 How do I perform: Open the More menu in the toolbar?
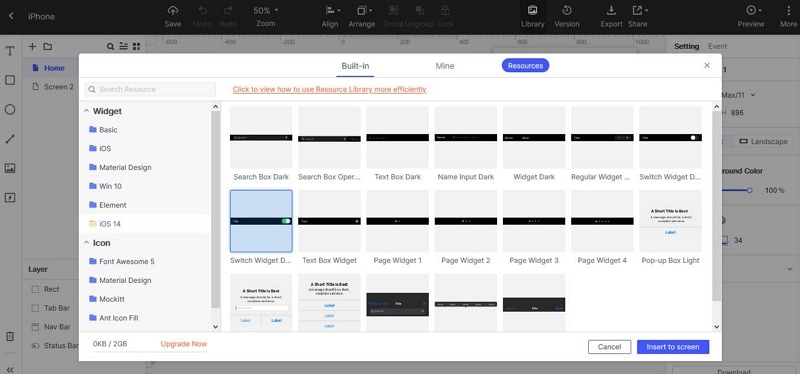(x=789, y=11)
